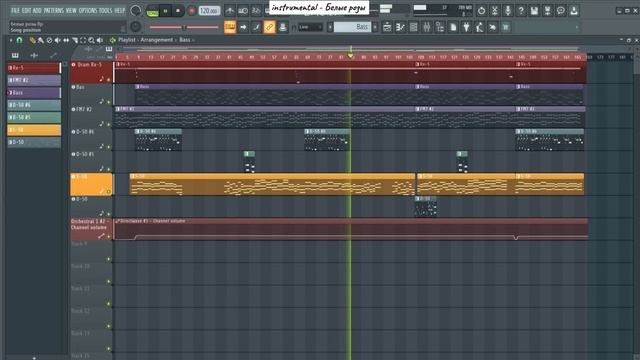The height and width of the screenshot is (360, 640).
Task: Click the help question mark icon
Action: [521, 11]
